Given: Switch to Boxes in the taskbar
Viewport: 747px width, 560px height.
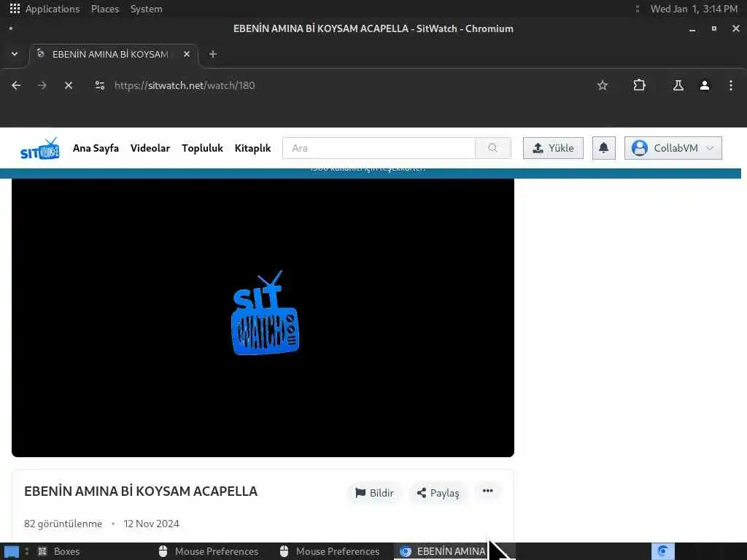Looking at the screenshot, I should [59, 551].
